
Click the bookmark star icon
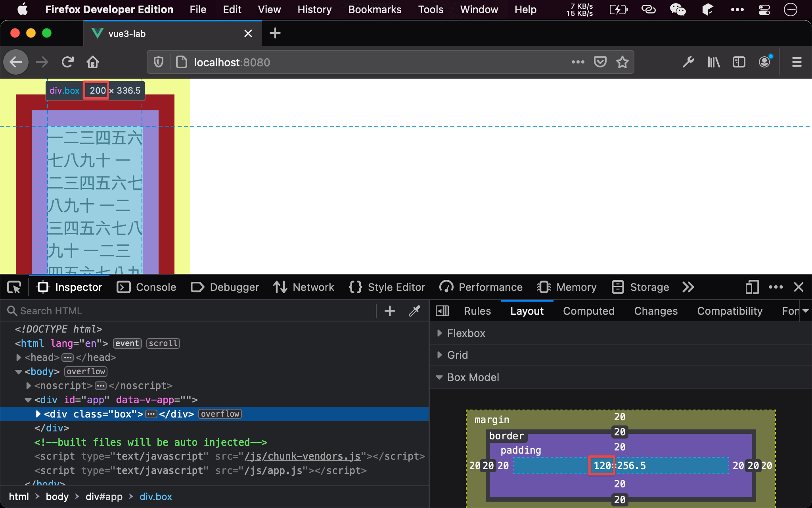click(622, 62)
